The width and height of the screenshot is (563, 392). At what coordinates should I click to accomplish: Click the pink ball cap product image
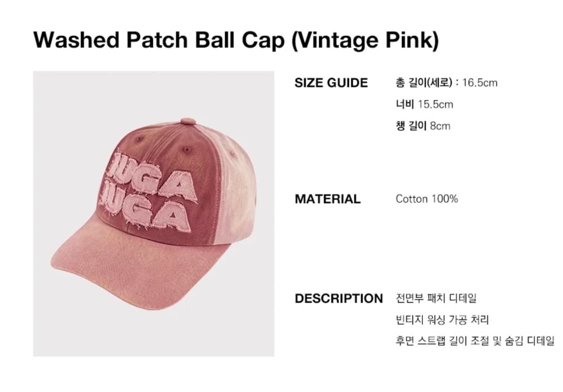click(x=153, y=213)
